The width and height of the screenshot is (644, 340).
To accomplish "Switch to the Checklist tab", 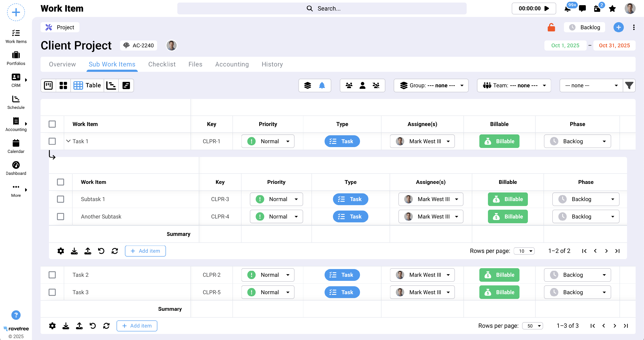I will (x=162, y=64).
